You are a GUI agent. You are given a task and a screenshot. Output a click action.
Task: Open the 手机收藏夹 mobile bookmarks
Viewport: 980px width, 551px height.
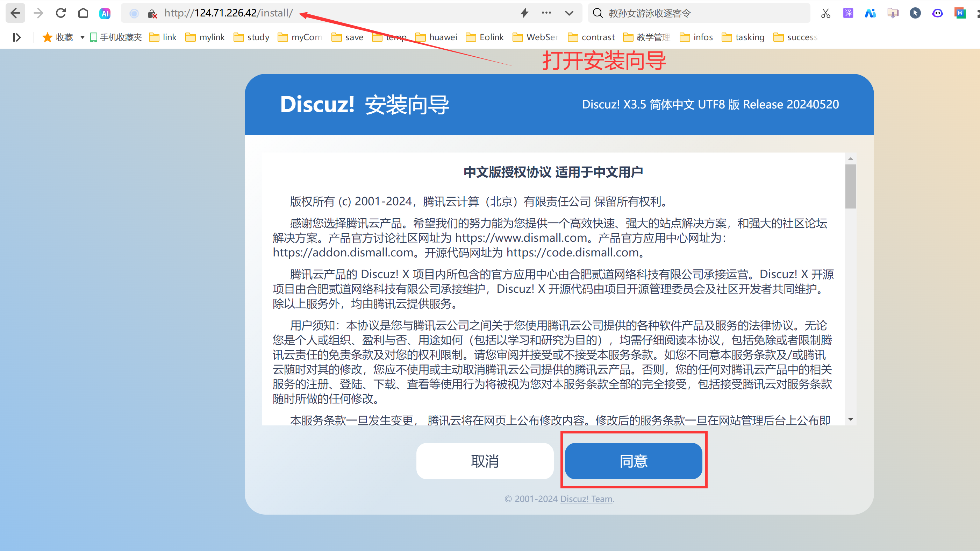pyautogui.click(x=116, y=37)
